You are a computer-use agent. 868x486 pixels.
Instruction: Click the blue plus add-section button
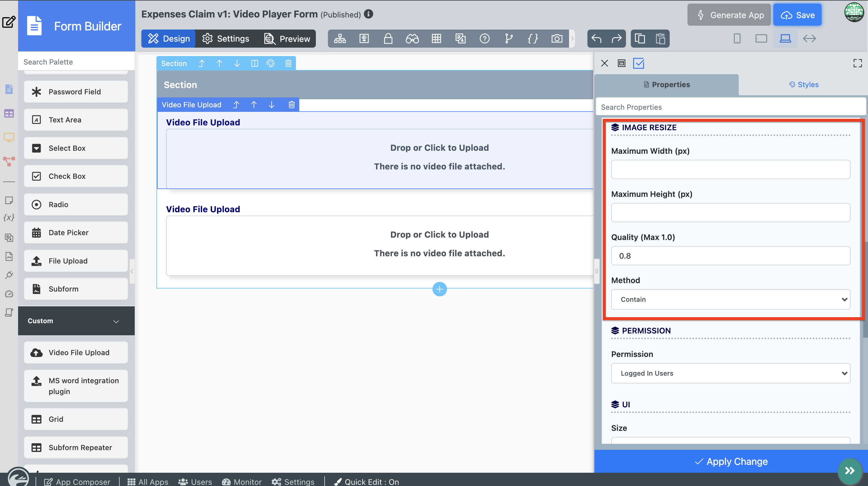pos(439,289)
